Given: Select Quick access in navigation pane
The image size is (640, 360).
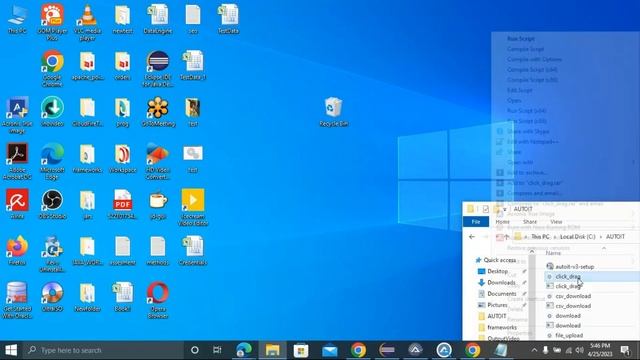Looking at the screenshot, I should coord(496,260).
